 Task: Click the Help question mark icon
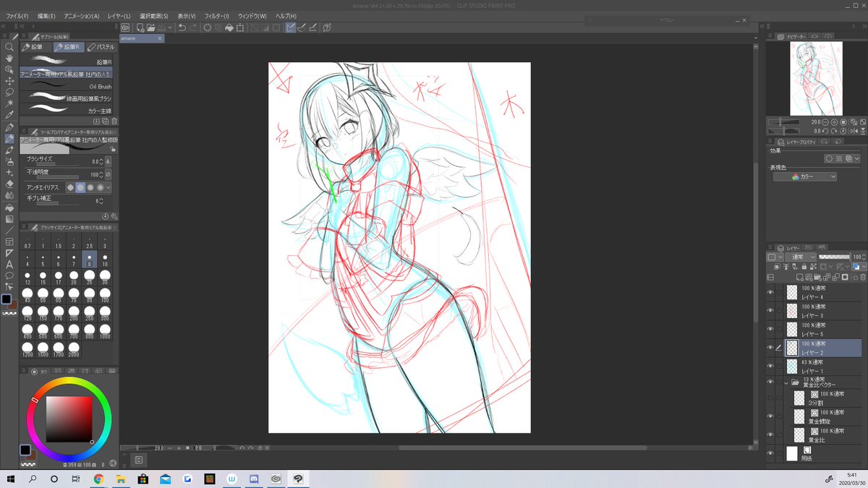pyautogui.click(x=327, y=27)
